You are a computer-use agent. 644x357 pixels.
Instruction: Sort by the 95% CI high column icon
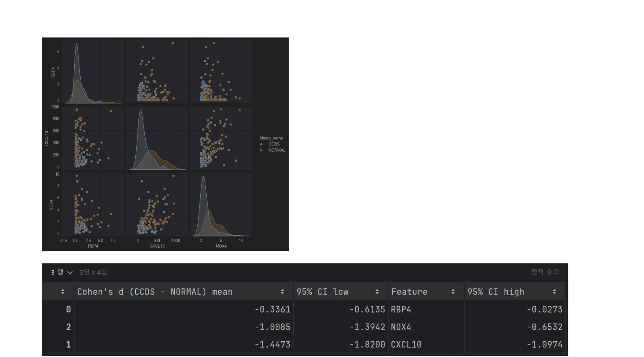(x=554, y=292)
